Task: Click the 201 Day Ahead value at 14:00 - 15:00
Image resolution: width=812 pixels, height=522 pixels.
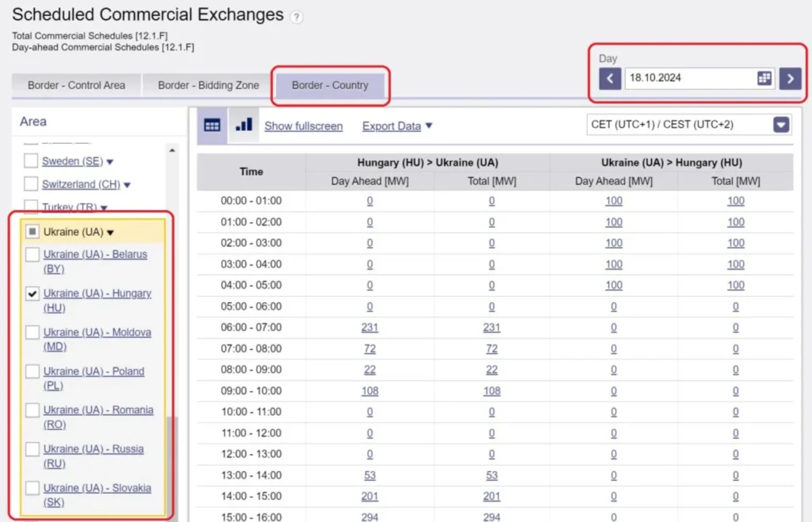Action: pyautogui.click(x=370, y=496)
